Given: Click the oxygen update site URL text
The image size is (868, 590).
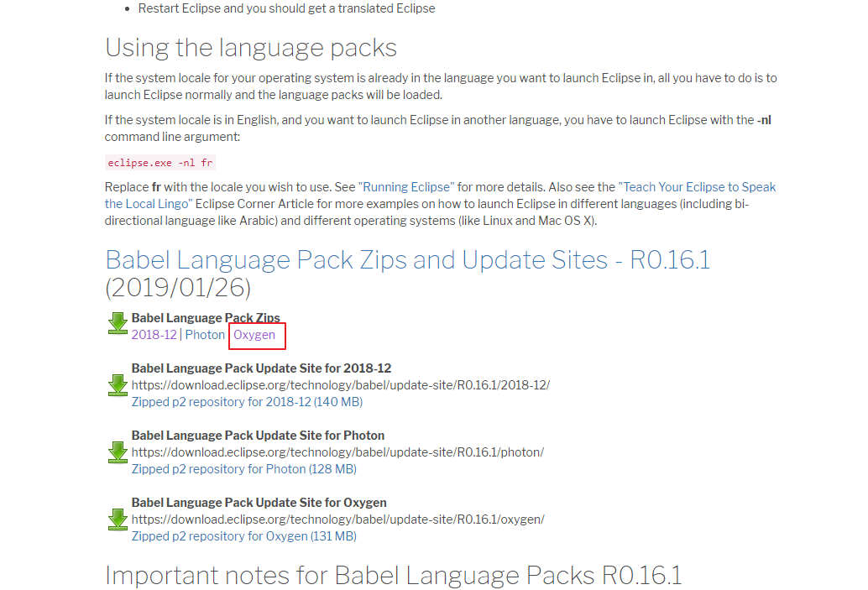Looking at the screenshot, I should tap(337, 520).
